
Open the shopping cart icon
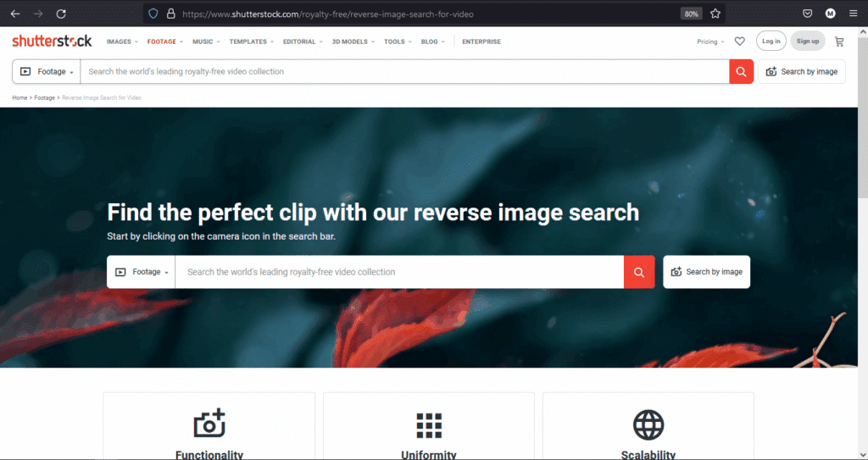[x=839, y=42]
